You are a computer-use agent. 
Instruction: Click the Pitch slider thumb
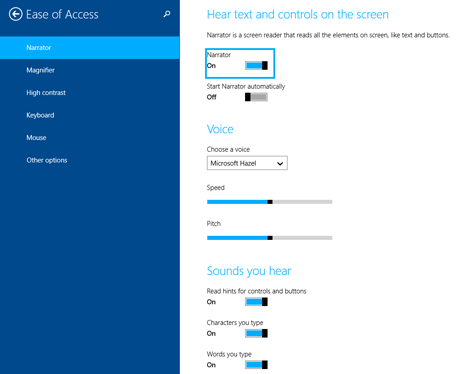coord(270,238)
